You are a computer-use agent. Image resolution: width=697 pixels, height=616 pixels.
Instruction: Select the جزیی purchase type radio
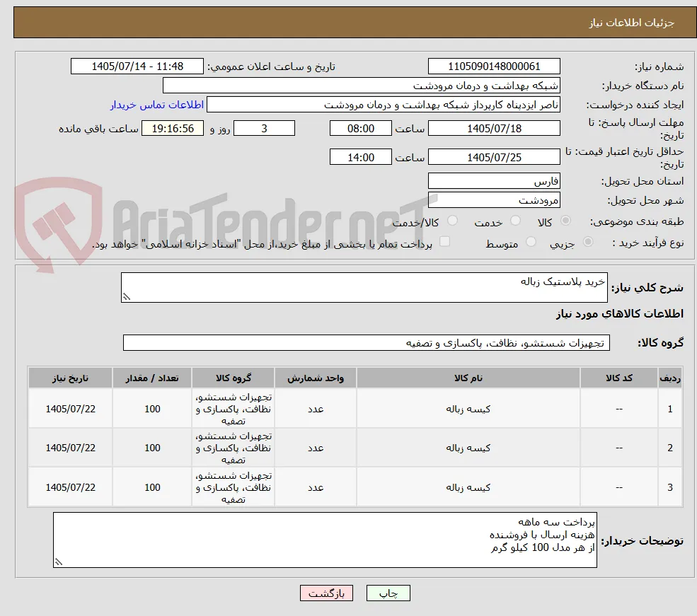coord(587,242)
